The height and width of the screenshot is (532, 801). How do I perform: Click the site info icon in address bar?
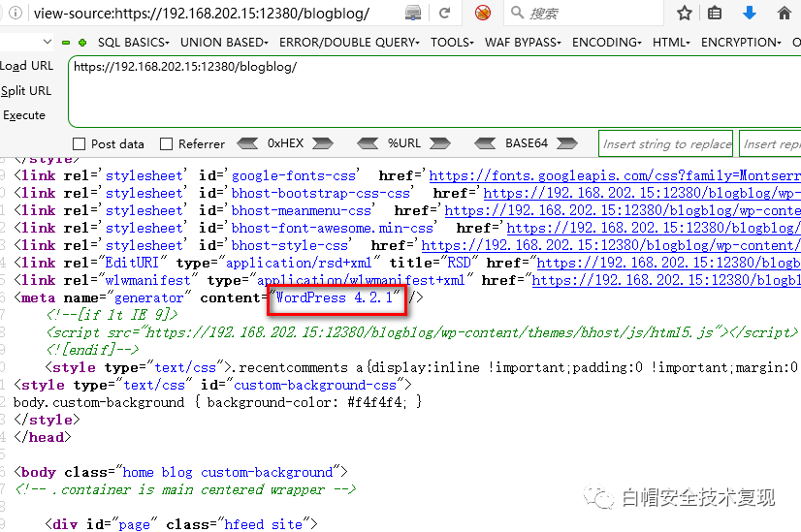[16, 13]
